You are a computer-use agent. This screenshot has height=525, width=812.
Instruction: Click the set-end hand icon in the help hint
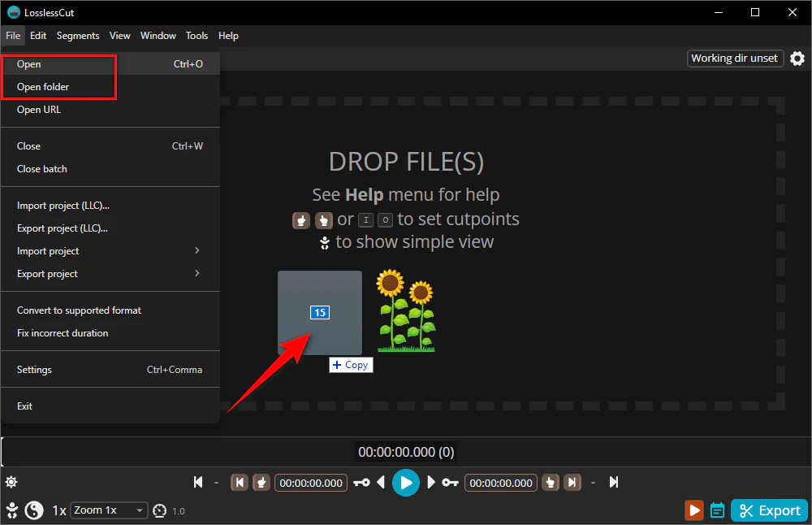click(x=324, y=220)
